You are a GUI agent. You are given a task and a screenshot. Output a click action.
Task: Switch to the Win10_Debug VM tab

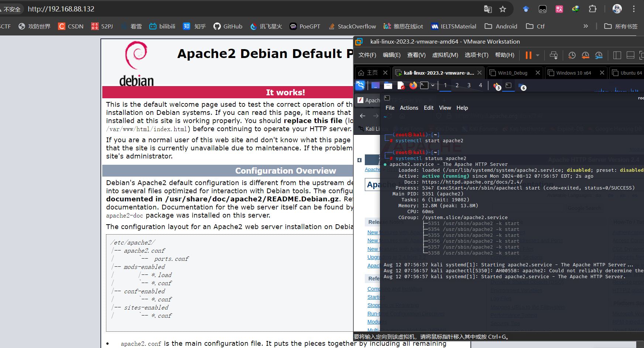(512, 73)
